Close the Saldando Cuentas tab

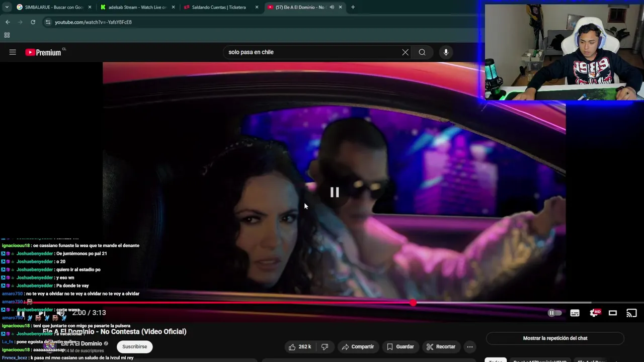[257, 7]
